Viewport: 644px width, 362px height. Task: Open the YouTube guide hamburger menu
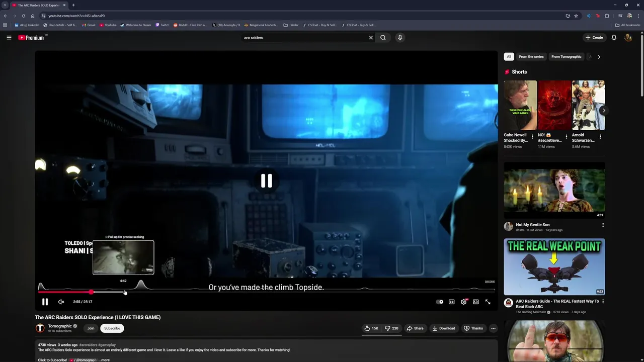pyautogui.click(x=9, y=38)
